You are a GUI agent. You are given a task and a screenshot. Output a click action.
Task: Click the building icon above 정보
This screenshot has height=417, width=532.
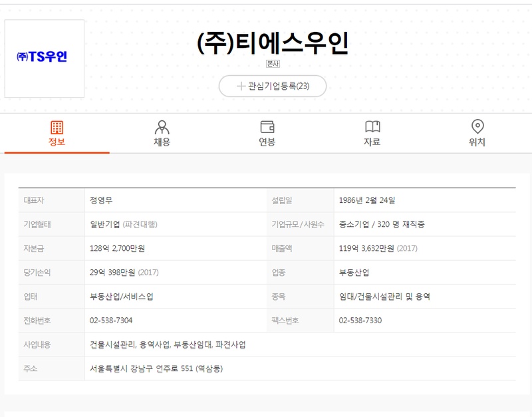point(57,127)
